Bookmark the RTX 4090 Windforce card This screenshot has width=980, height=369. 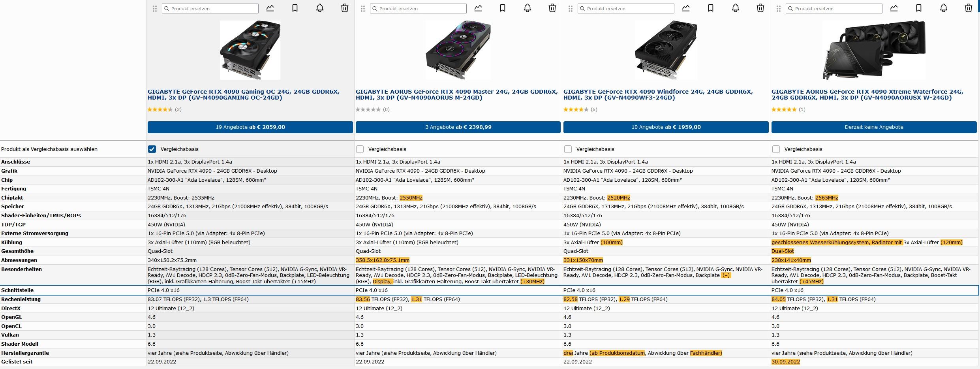[711, 8]
